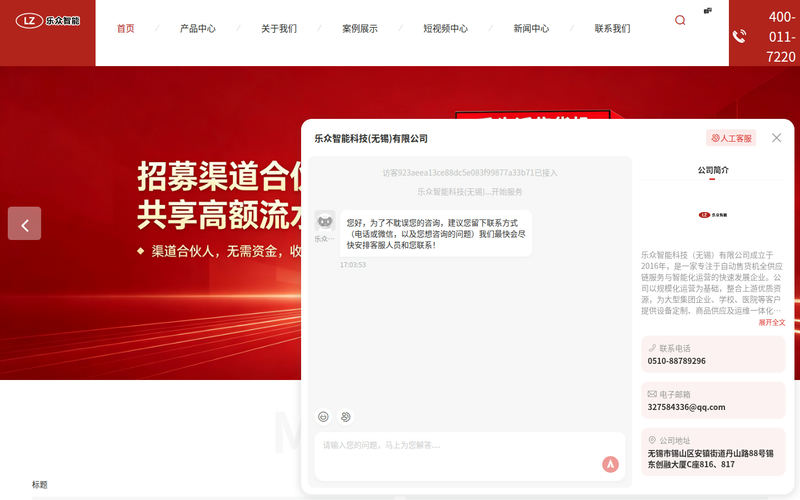800x500 pixels.
Task: Click the bot greeting message bubble
Action: point(436,234)
